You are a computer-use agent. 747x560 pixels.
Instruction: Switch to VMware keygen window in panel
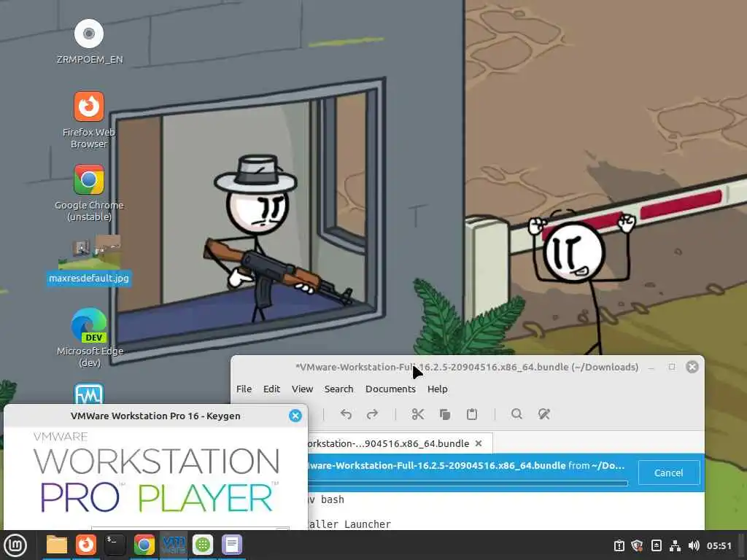click(x=174, y=545)
